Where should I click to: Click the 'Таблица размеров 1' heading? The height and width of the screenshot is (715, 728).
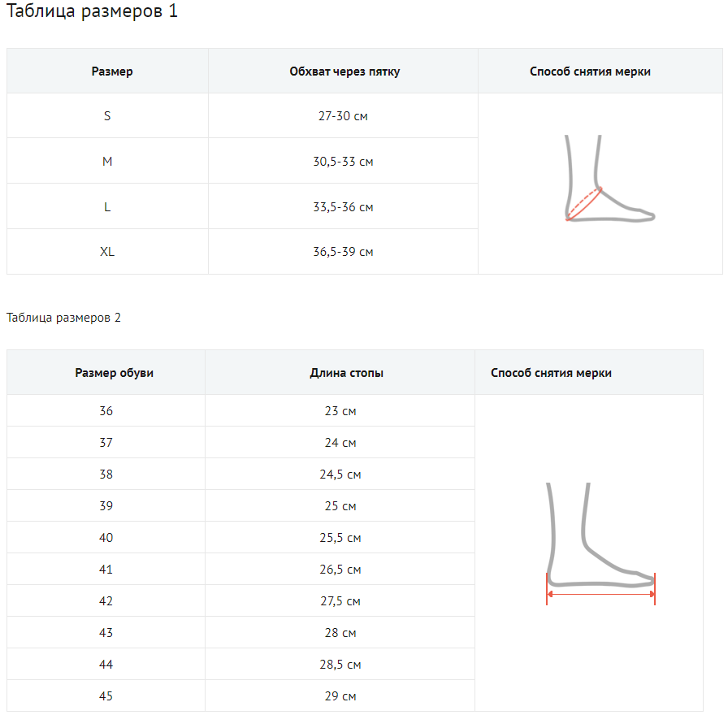pyautogui.click(x=92, y=12)
